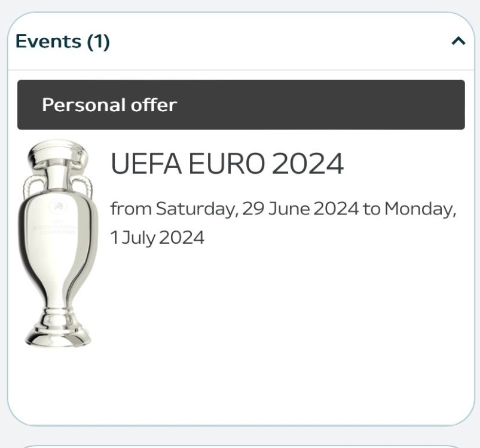Click the Events (1) header title
The width and height of the screenshot is (480, 448).
coord(63,42)
